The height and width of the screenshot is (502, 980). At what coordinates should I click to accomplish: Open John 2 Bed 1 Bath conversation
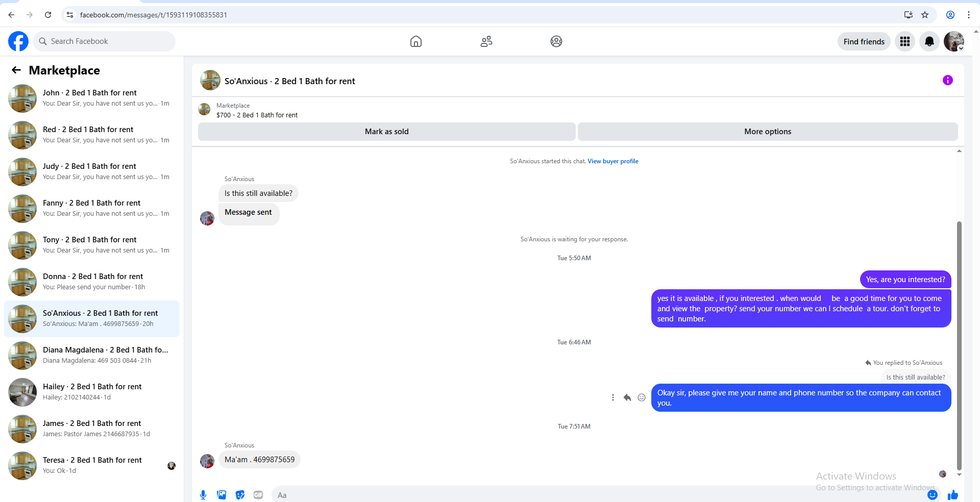tap(92, 98)
